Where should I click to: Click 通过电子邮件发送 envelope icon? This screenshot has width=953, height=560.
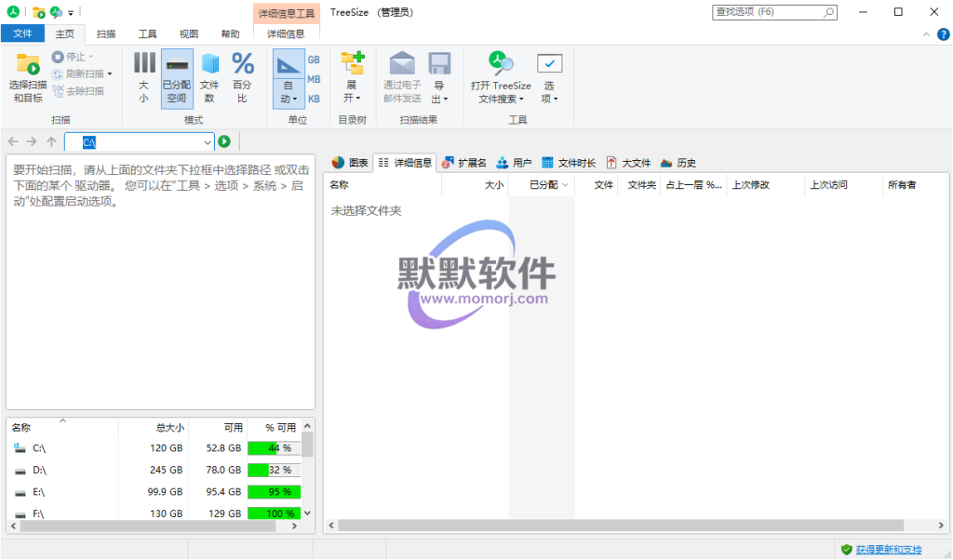(x=402, y=64)
